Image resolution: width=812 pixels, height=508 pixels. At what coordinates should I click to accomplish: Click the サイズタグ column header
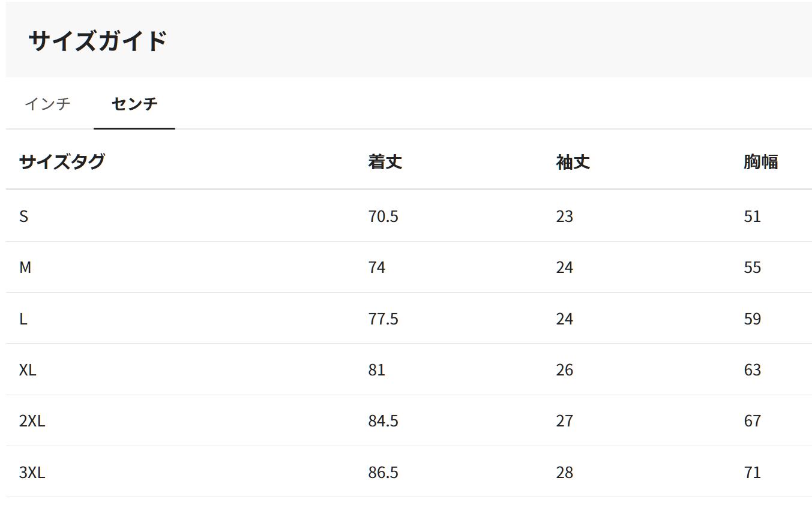point(62,161)
